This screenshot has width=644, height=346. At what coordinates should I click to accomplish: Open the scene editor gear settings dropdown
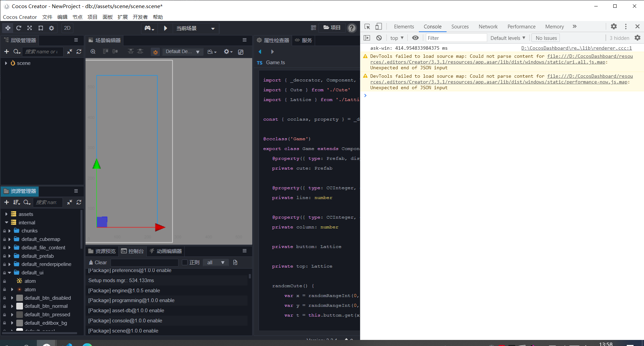pyautogui.click(x=228, y=52)
